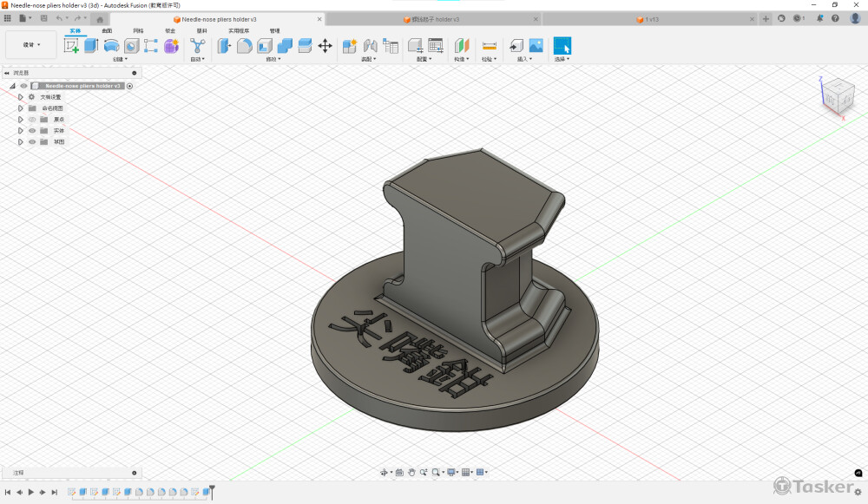Select the Revolve tool

point(111,46)
